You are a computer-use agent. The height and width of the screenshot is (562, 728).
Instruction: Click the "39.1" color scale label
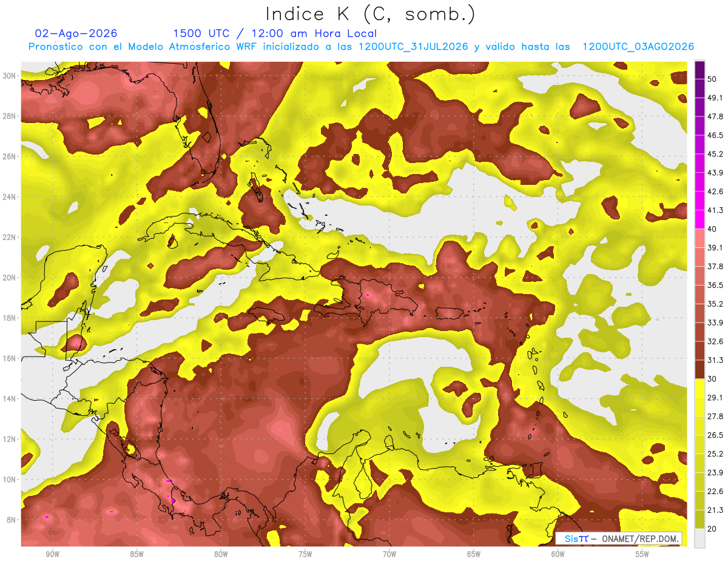715,248
